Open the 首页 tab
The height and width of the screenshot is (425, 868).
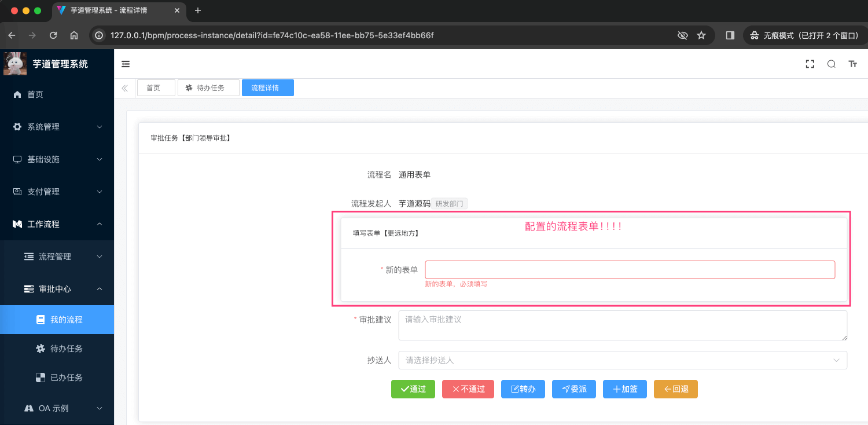coord(156,87)
